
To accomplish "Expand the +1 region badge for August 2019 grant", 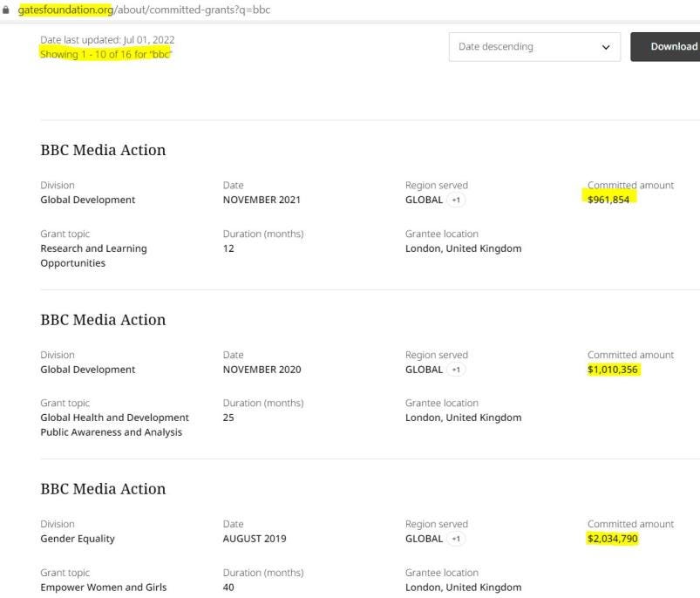I will [x=456, y=539].
